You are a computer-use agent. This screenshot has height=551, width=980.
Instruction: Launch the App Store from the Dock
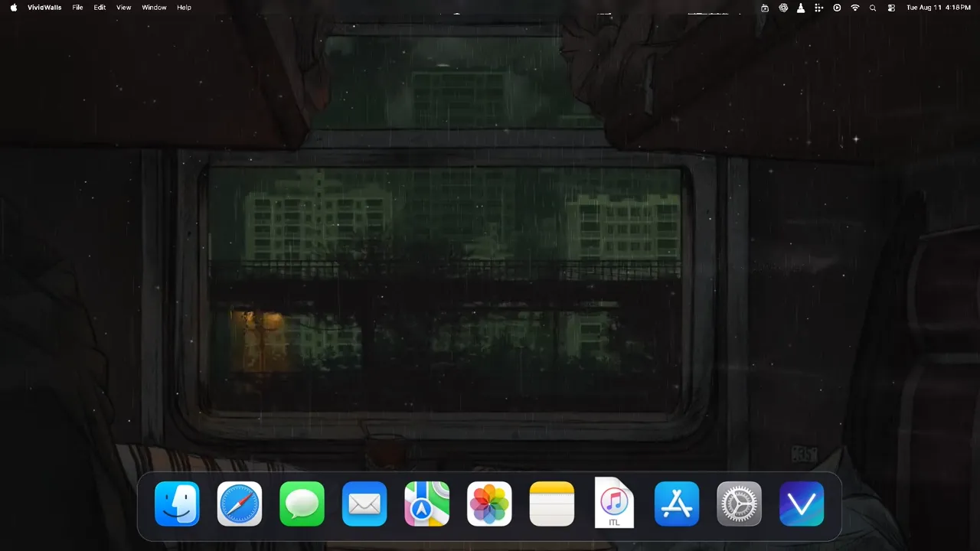(x=677, y=504)
